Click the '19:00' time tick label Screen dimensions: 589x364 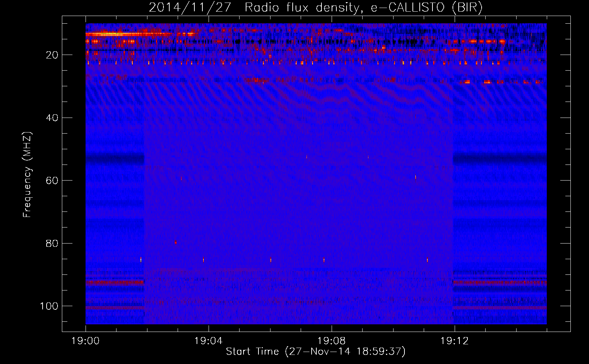[x=86, y=341]
